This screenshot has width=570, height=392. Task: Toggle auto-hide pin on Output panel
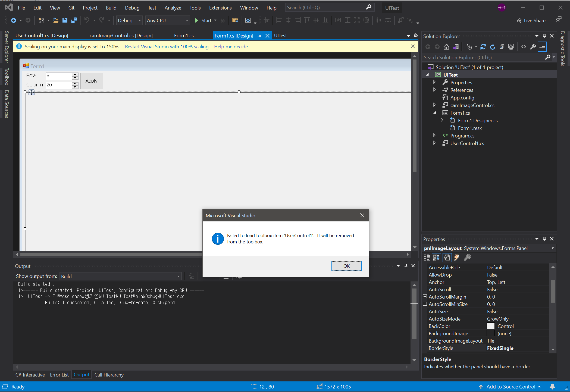(406, 266)
